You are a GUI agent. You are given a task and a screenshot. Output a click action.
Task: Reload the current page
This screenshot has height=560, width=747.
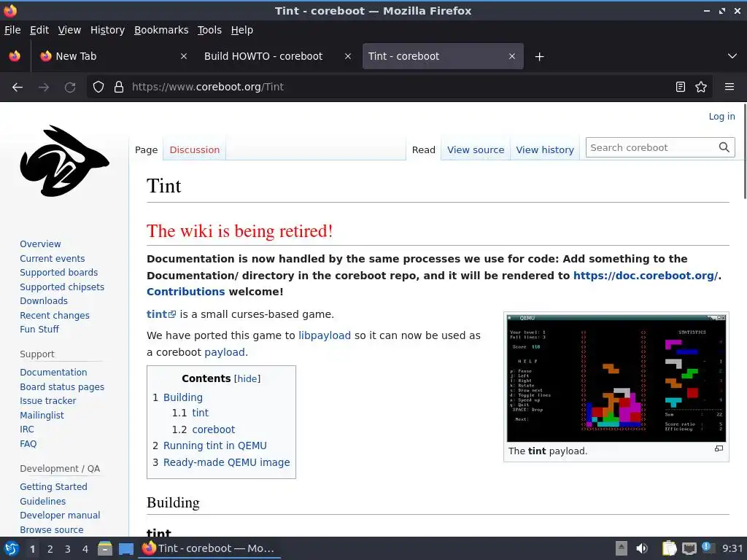pos(70,87)
